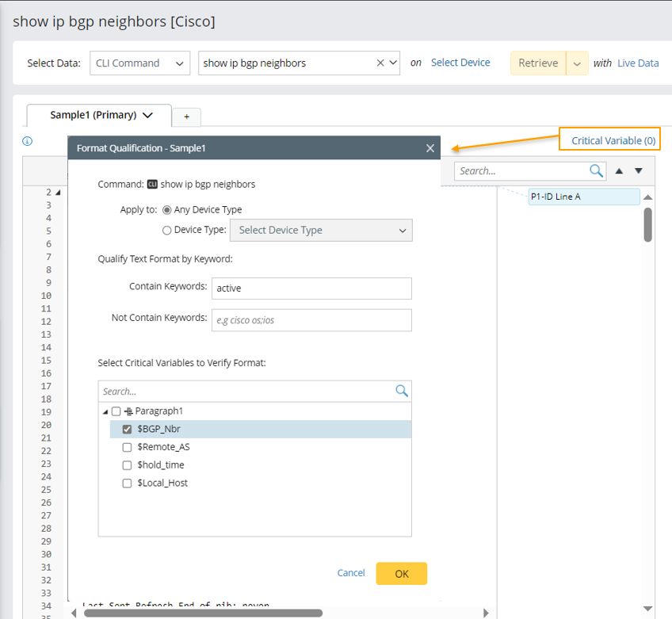The width and height of the screenshot is (672, 619).
Task: Uncheck the $BGP_Nbr variable checkbox
Action: pos(127,429)
